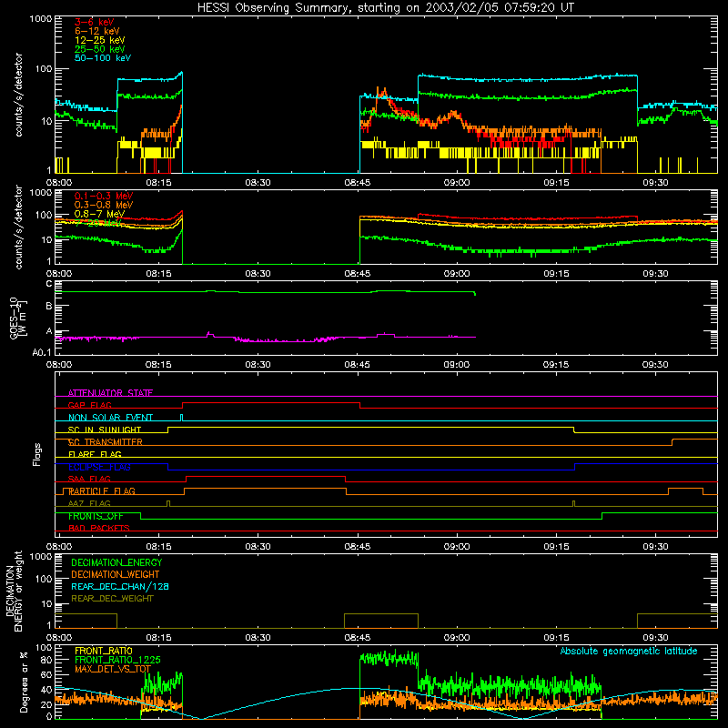This screenshot has height=728, width=728.
Task: Click the GOES-10 [W m-2] axis label
Action: coord(17,318)
